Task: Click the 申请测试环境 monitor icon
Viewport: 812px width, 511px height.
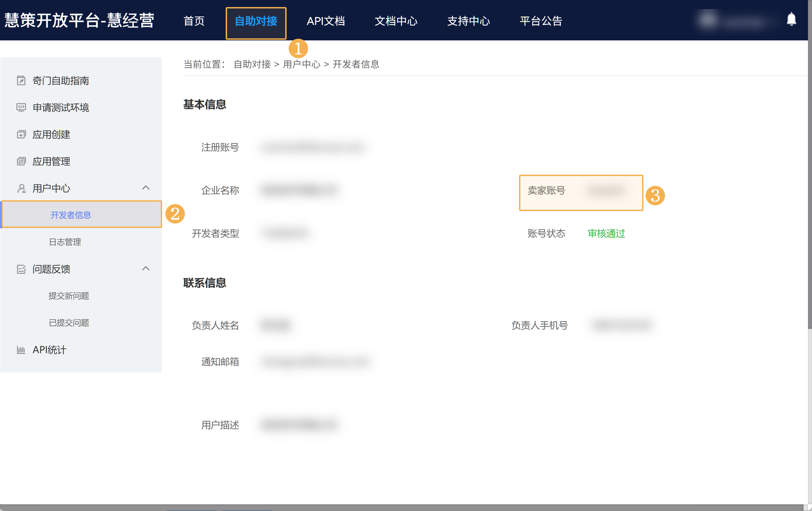Action: pos(21,108)
